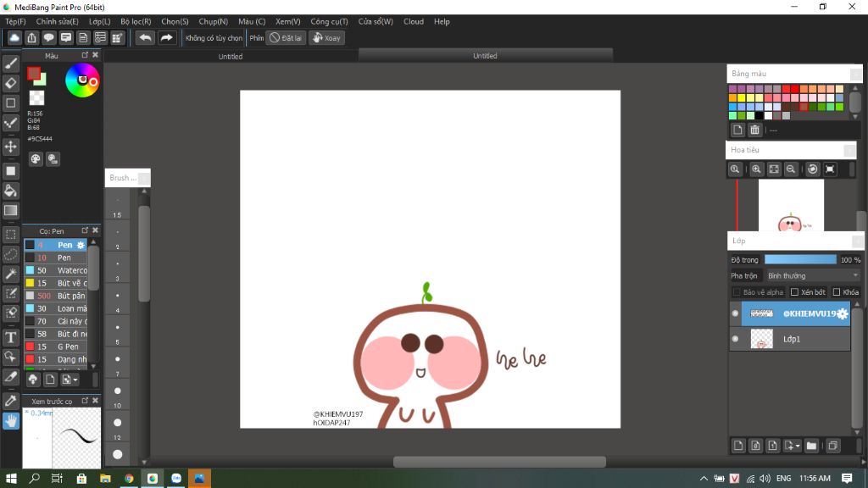Click the navigator preview thumbnail
This screenshot has width=868, height=488.
coord(791,205)
